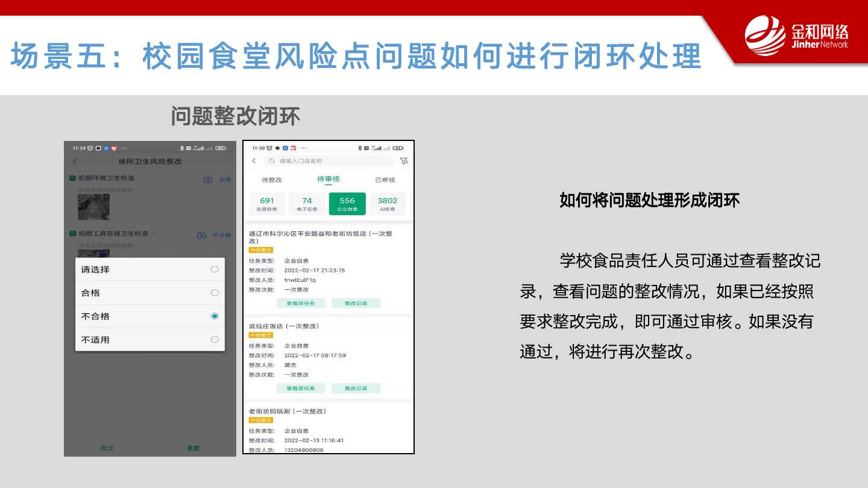Open the 通辽市科尔沁区平安路益和老街坊饭店 entry title
This screenshot has width=868, height=488.
point(321,237)
